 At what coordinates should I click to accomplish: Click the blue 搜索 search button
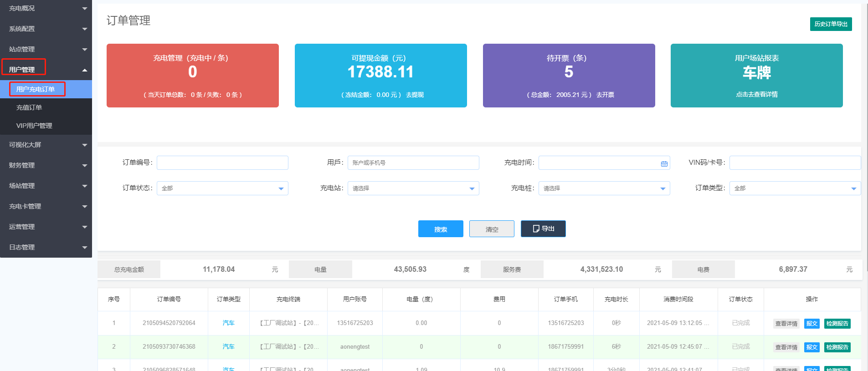[441, 229]
